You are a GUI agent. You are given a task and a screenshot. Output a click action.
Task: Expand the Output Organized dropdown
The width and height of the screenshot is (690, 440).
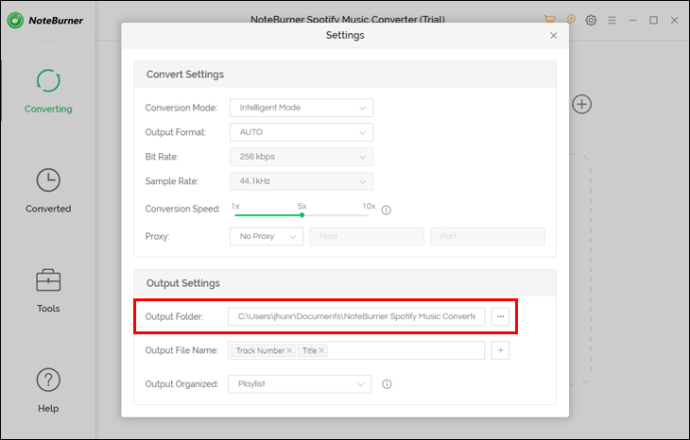(x=300, y=384)
